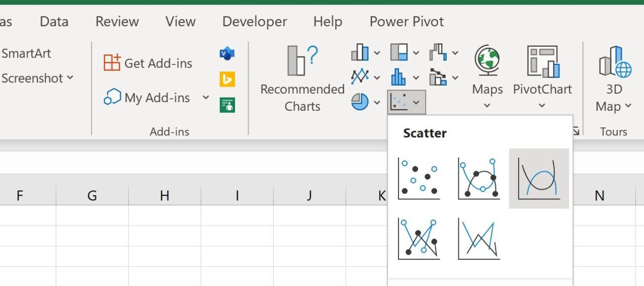The width and height of the screenshot is (644, 286).
Task: Expand the My Add-ins dropdown arrow
Action: [x=206, y=98]
